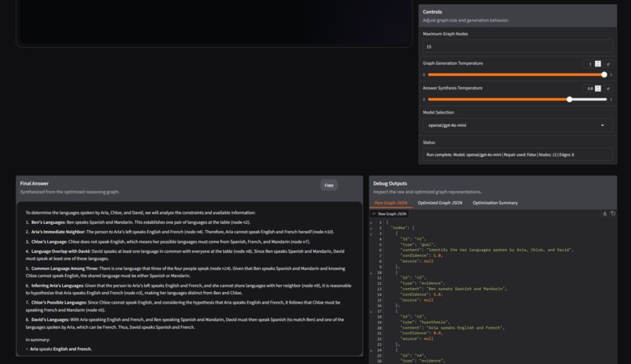
Task: Open the Optimization Summary tab
Action: [495, 203]
